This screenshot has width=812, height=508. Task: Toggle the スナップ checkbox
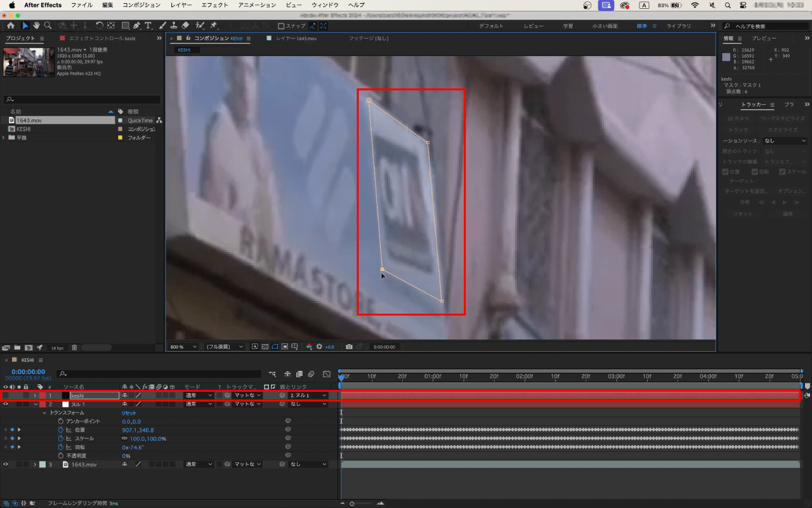coord(282,26)
